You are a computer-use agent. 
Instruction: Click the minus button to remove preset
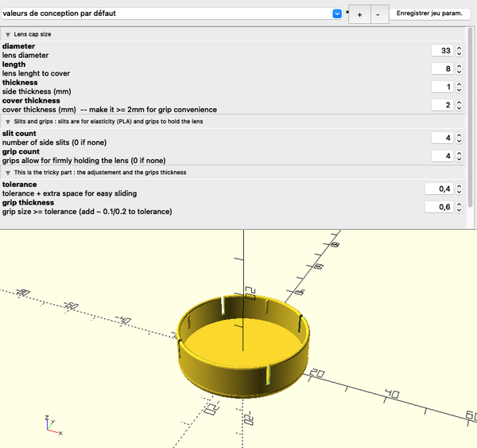pos(378,14)
